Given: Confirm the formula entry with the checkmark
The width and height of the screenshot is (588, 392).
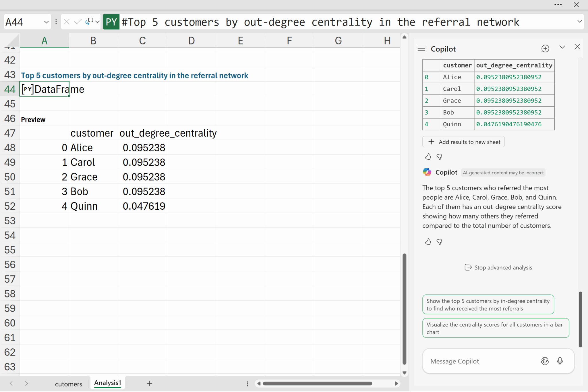Looking at the screenshot, I should 78,22.
